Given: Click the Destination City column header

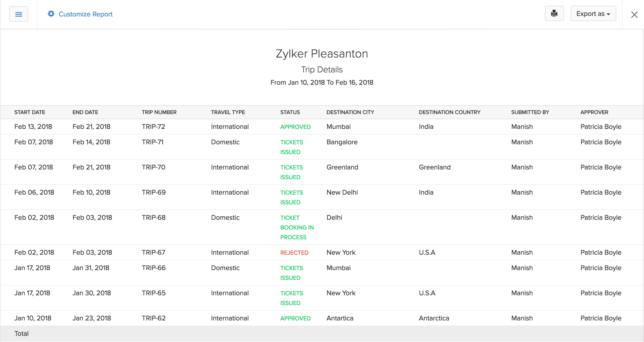Looking at the screenshot, I should click(x=350, y=112).
